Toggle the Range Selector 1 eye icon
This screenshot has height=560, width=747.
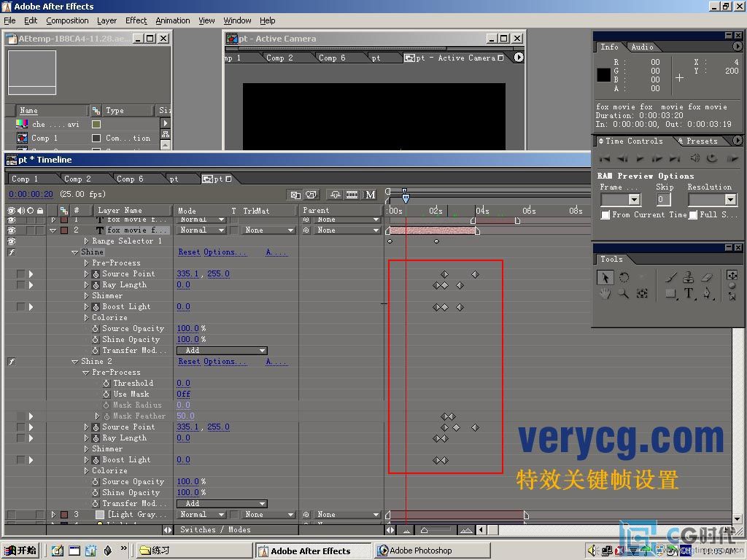tap(12, 241)
